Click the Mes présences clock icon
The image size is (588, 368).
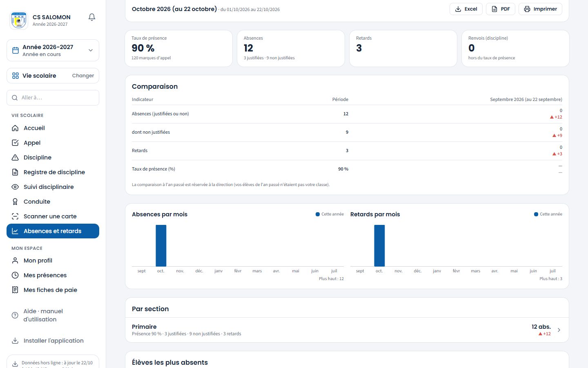(x=15, y=275)
